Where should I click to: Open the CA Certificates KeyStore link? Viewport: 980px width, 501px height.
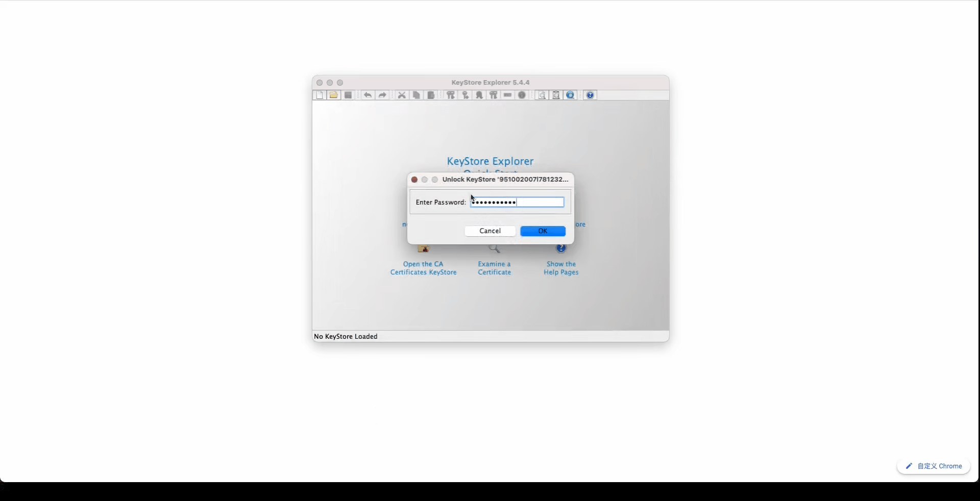[x=424, y=268]
